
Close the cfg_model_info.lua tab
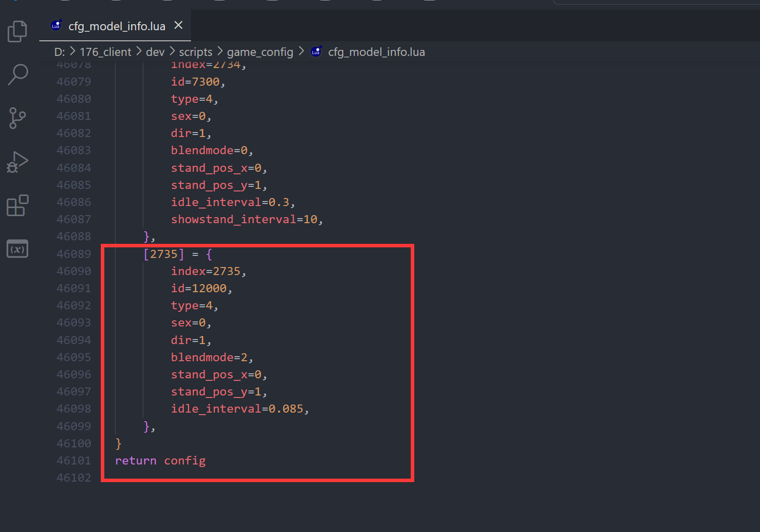coord(178,25)
